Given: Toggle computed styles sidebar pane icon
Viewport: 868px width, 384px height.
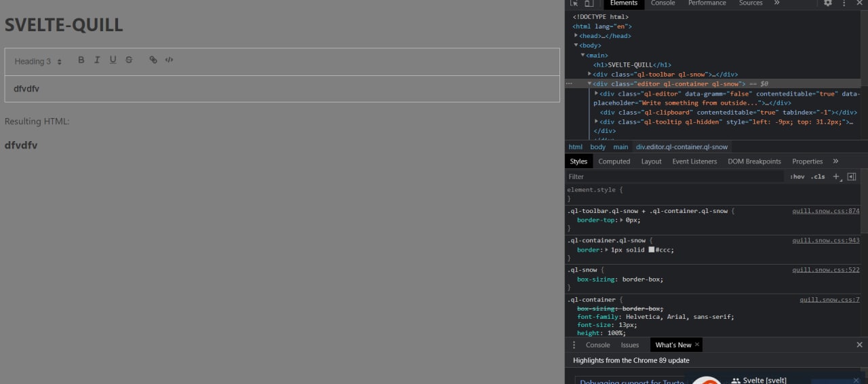Looking at the screenshot, I should click(x=852, y=176).
